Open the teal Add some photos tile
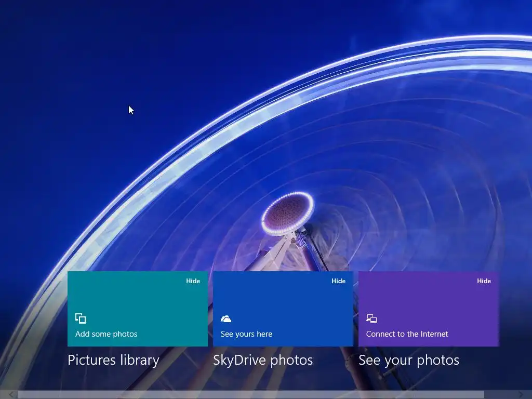This screenshot has width=532, height=399. (x=137, y=309)
